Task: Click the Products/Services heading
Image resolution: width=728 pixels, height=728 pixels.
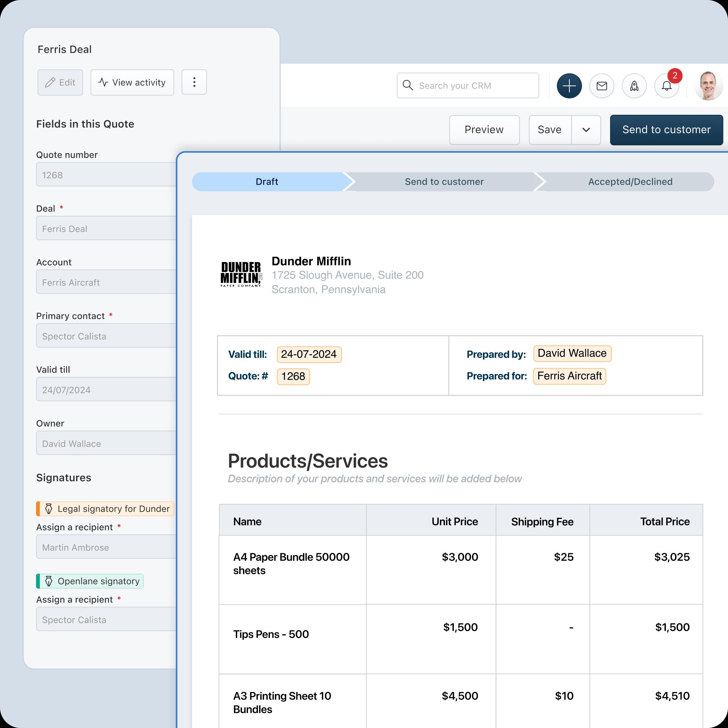Action: point(308,461)
